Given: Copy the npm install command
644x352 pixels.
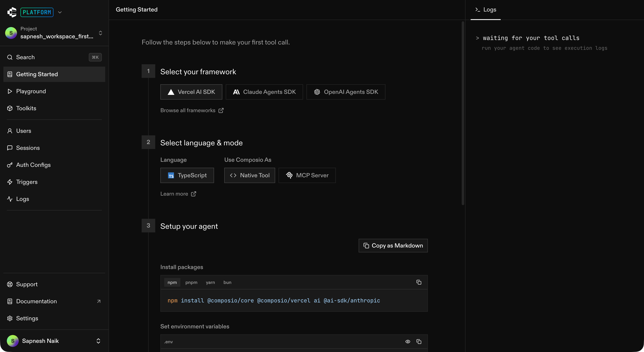Looking at the screenshot, I should (x=419, y=282).
